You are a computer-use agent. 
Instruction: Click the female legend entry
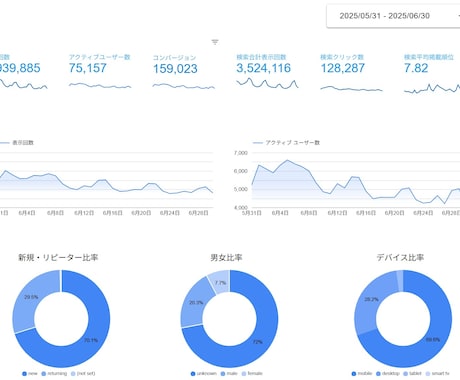[252, 374]
